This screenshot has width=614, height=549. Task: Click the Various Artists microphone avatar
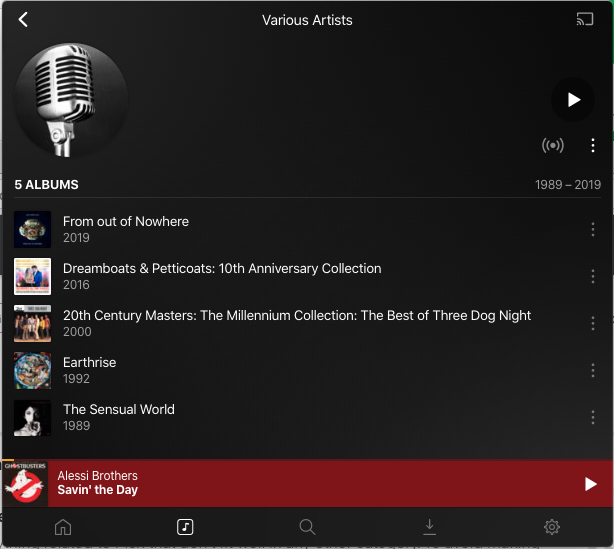point(72,100)
